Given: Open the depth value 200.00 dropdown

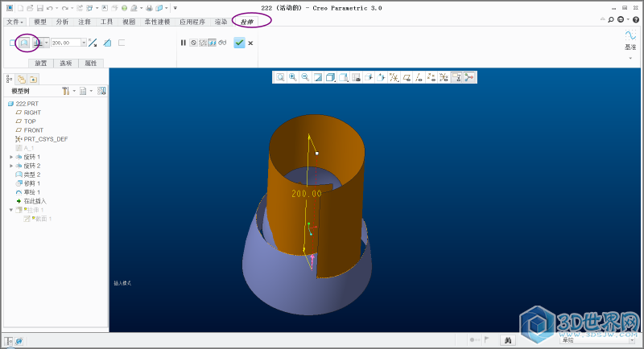Looking at the screenshot, I should pos(85,43).
